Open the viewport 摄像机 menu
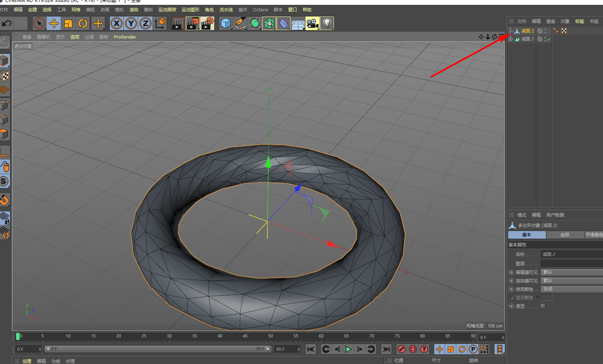The height and width of the screenshot is (364, 603). coord(44,37)
